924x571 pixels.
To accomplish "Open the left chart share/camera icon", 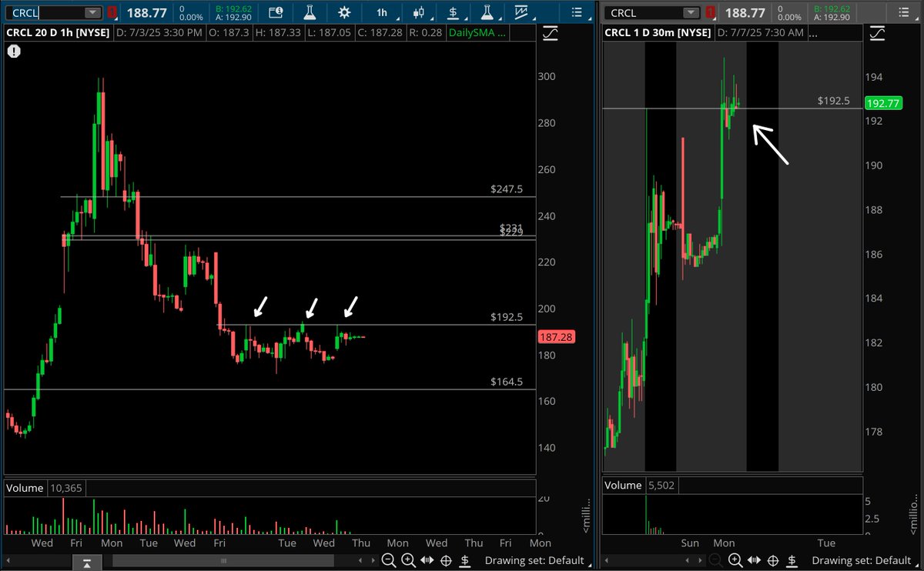I will click(276, 12).
